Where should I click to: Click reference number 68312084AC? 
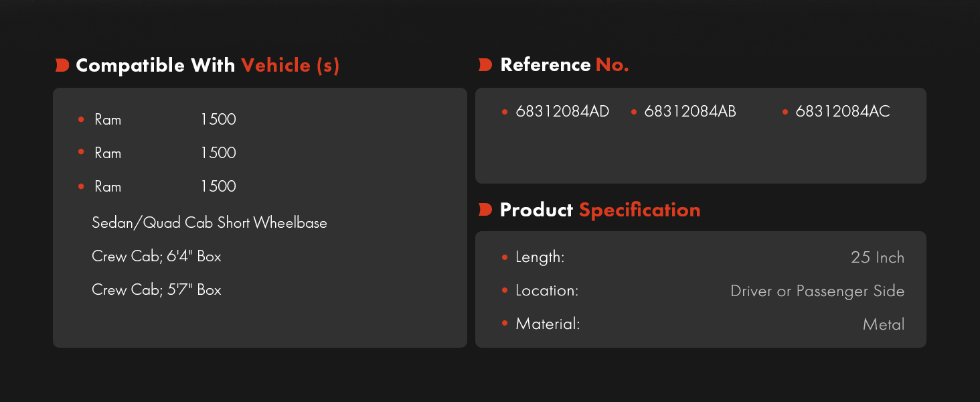click(843, 112)
